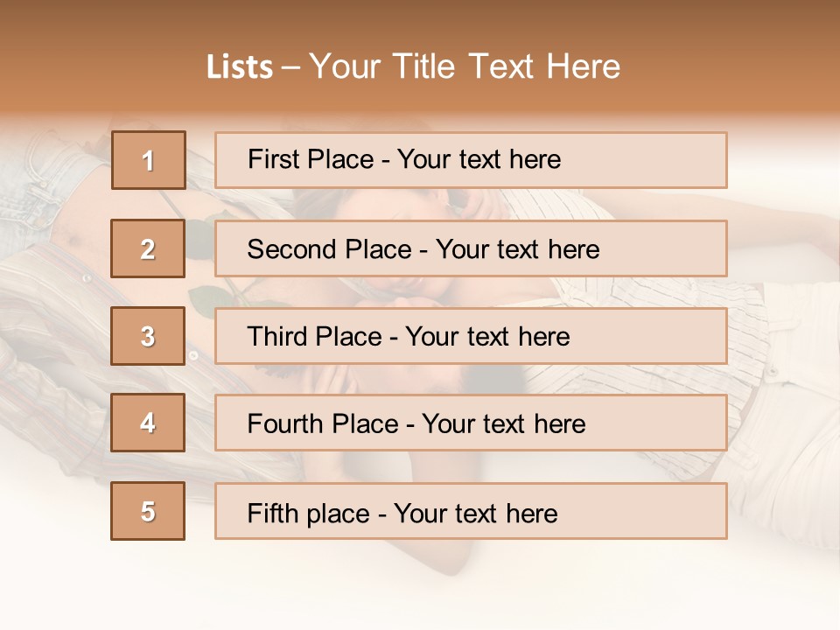Click the word 'First' in the top bar
840x630 pixels.
[x=273, y=160]
